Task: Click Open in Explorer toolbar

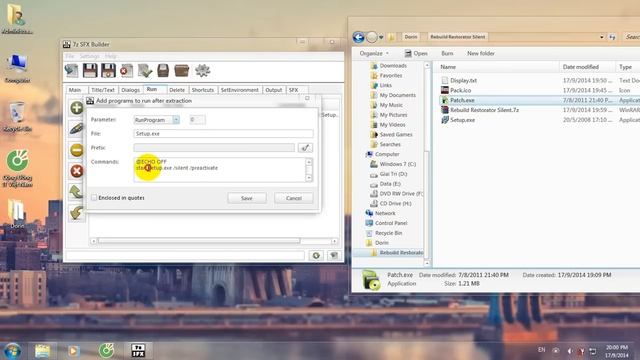Action: coord(416,53)
